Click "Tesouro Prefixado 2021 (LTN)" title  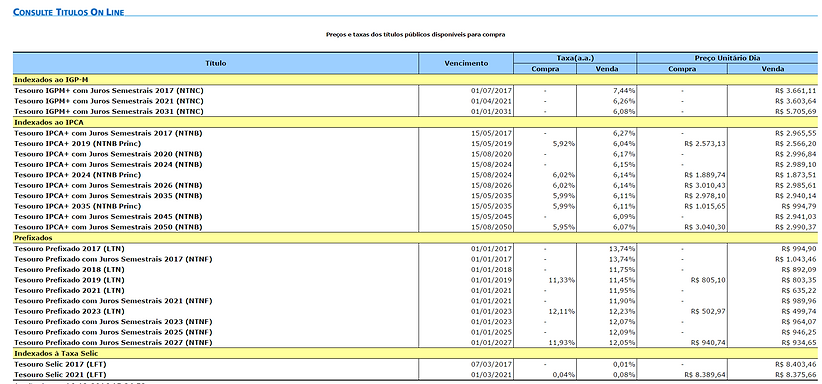[69, 291]
